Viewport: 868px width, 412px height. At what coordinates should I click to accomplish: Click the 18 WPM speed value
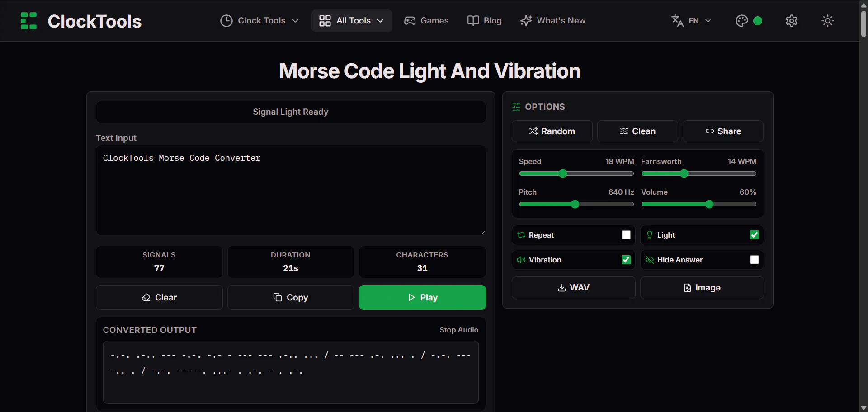pyautogui.click(x=619, y=161)
